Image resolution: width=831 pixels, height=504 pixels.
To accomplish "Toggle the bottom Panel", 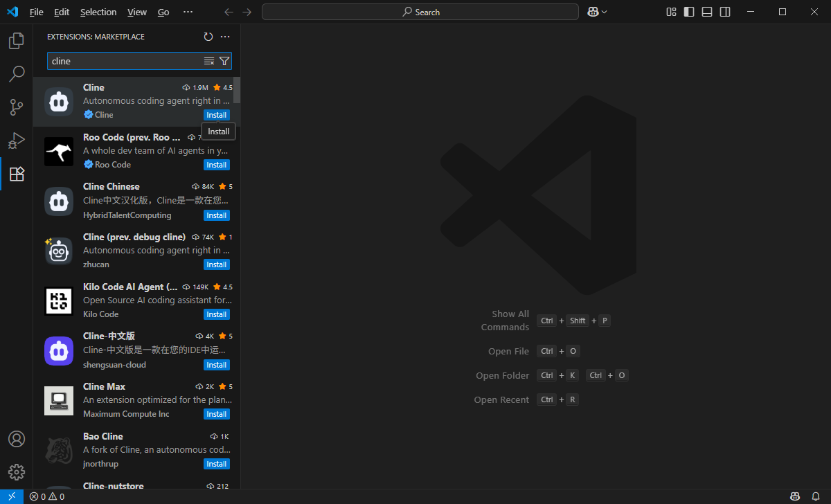I will (x=707, y=12).
